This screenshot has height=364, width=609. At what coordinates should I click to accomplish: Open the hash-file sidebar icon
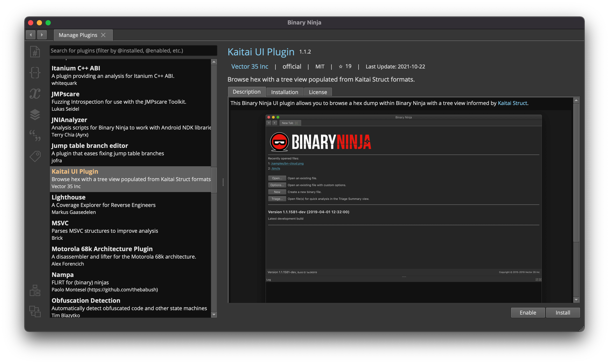35,52
